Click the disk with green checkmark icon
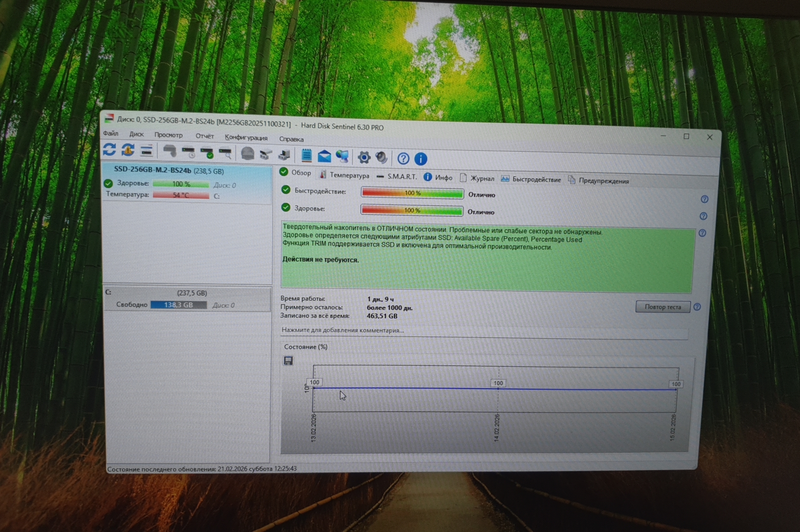 207,153
